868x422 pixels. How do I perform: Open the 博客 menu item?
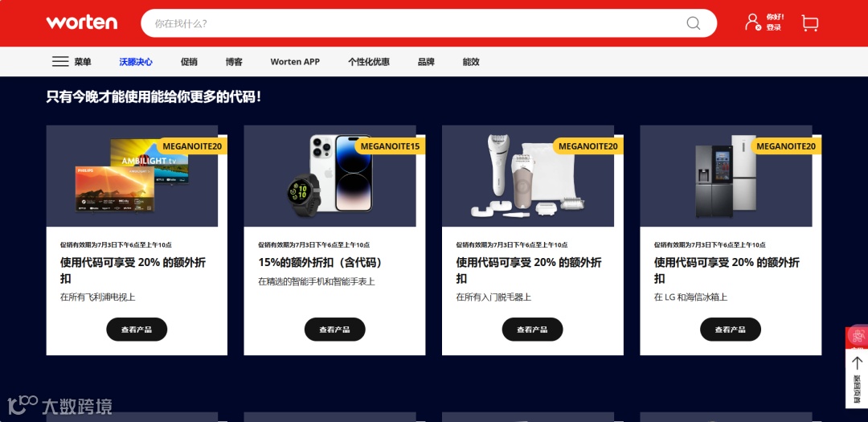tap(234, 62)
